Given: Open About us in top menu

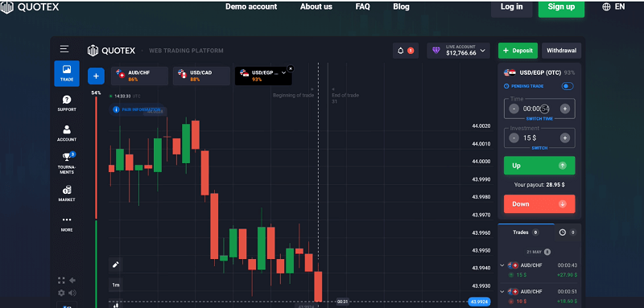Looking at the screenshot, I should tap(316, 6).
